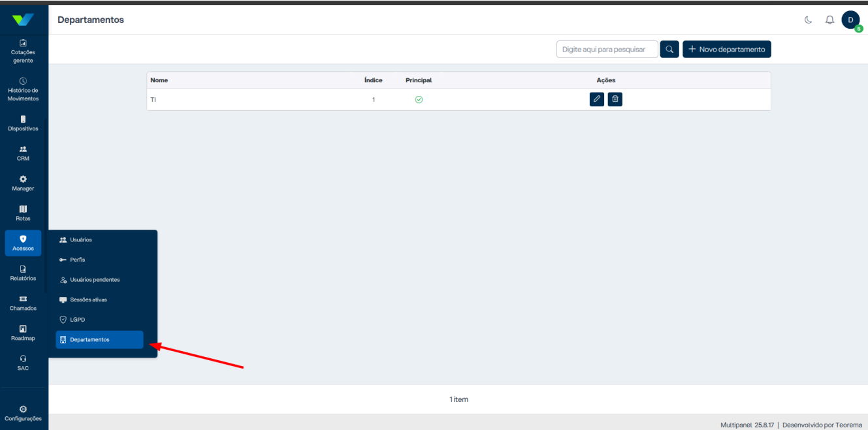Open SAC support in sidebar
868x430 pixels.
(x=23, y=363)
